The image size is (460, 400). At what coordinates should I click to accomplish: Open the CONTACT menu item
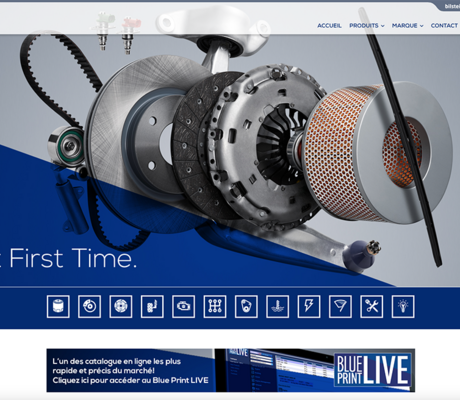(x=444, y=26)
